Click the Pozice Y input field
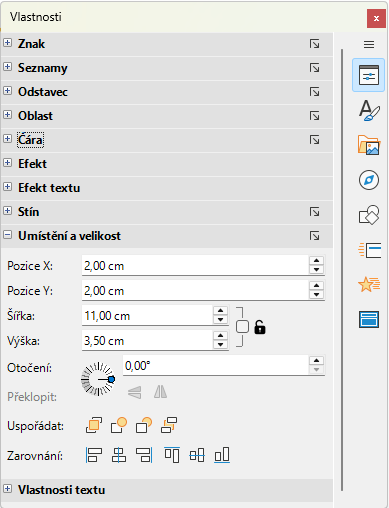This screenshot has width=389, height=508. click(195, 291)
